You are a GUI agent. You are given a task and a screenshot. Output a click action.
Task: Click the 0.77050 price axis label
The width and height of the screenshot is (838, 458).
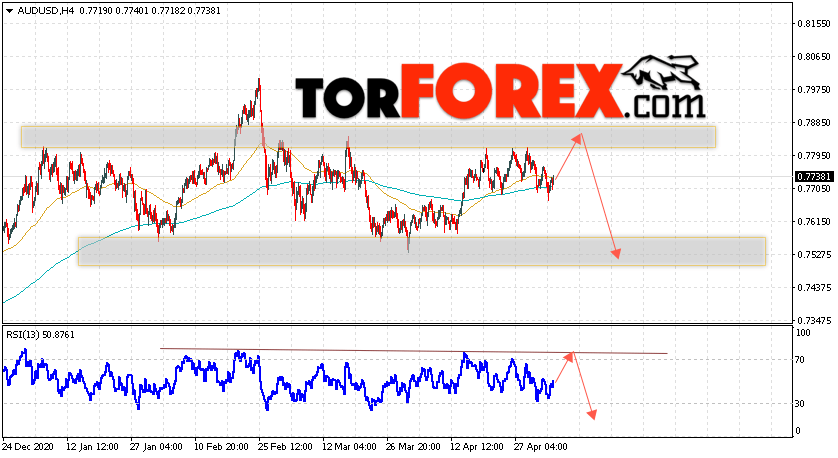pyautogui.click(x=814, y=189)
